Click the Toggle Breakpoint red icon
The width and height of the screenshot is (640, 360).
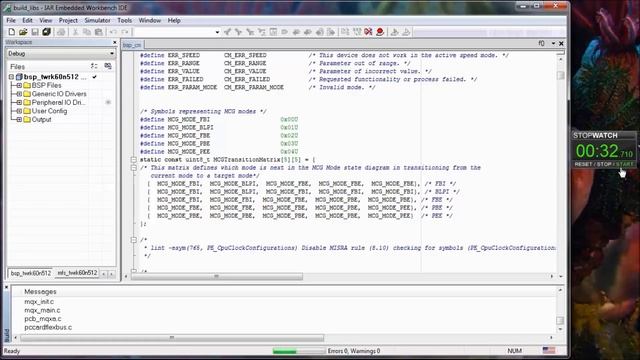[x=380, y=32]
